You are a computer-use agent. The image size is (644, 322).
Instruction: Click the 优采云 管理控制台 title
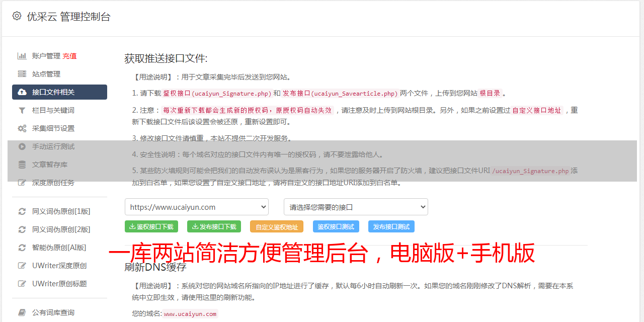68,16
